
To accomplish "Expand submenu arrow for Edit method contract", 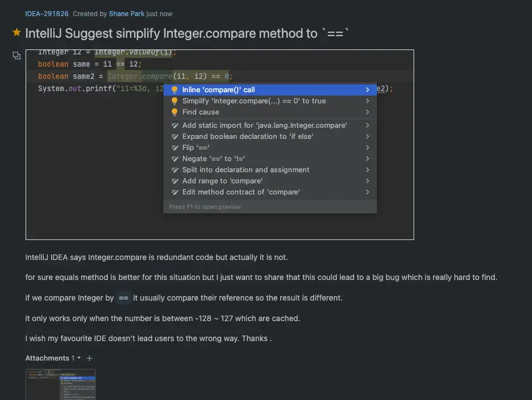I will pos(367,192).
